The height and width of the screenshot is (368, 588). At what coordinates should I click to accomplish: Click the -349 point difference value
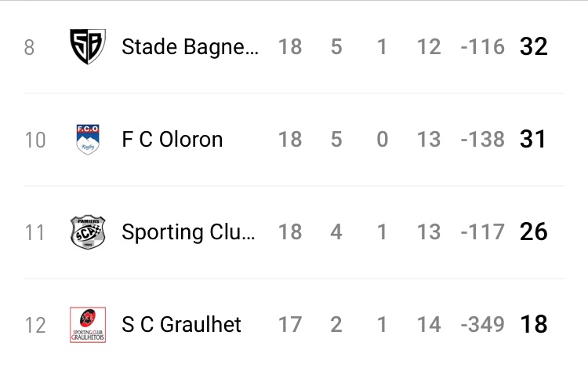point(482,325)
